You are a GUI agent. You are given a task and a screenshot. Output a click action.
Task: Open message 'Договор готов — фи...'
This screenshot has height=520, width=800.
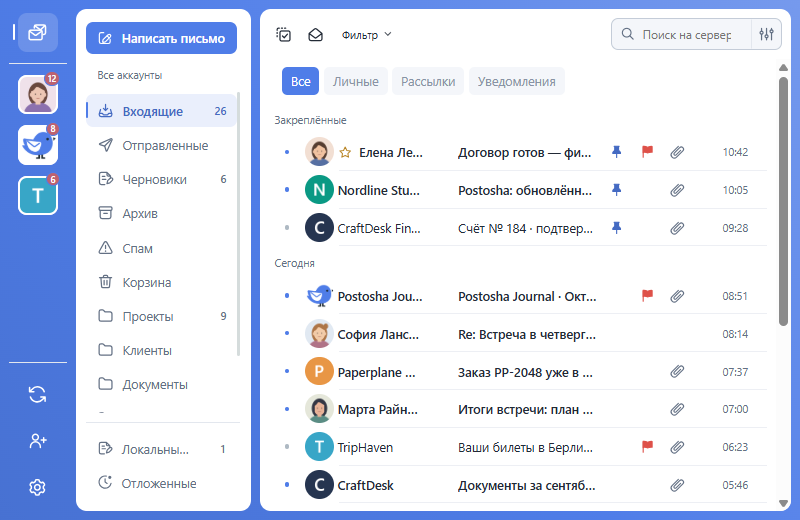click(524, 153)
